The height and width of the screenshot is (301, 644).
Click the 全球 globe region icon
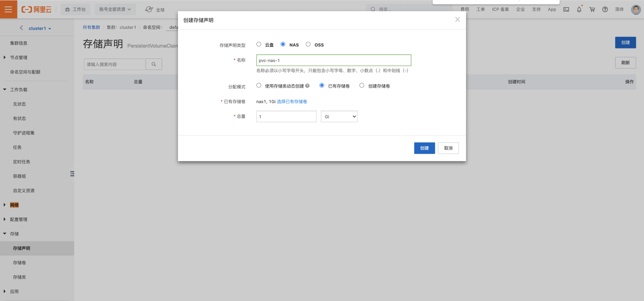[x=149, y=9]
